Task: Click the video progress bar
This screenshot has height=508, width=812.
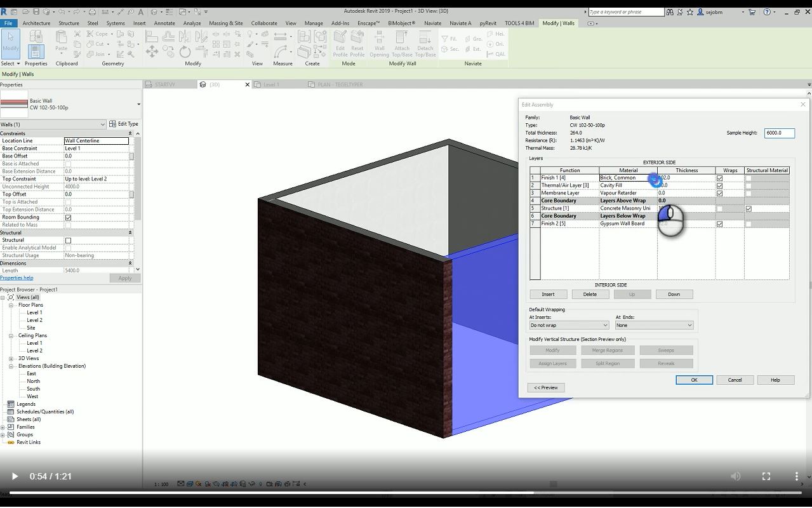Action: click(406, 493)
